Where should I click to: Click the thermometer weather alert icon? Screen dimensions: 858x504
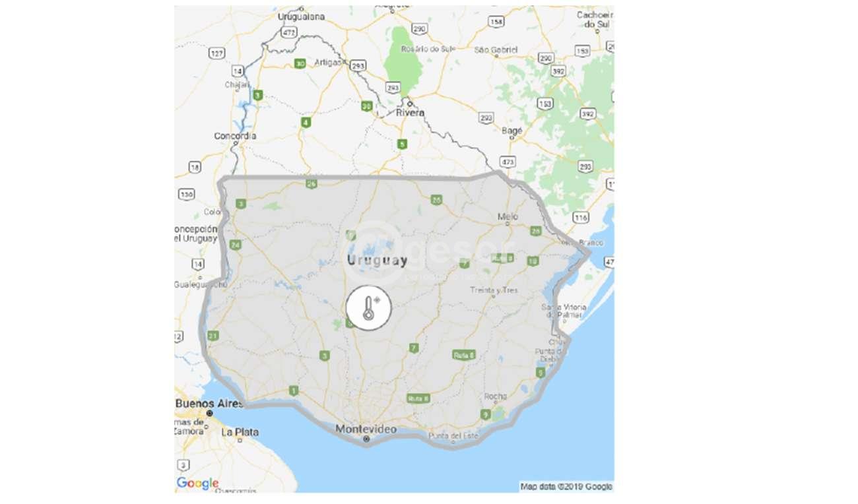coord(369,308)
